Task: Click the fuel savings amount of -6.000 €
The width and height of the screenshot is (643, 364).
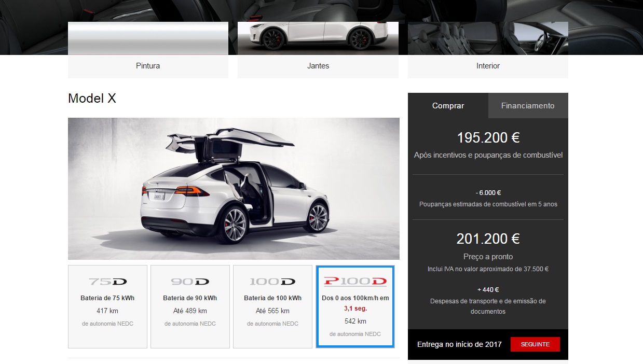Action: tap(487, 192)
